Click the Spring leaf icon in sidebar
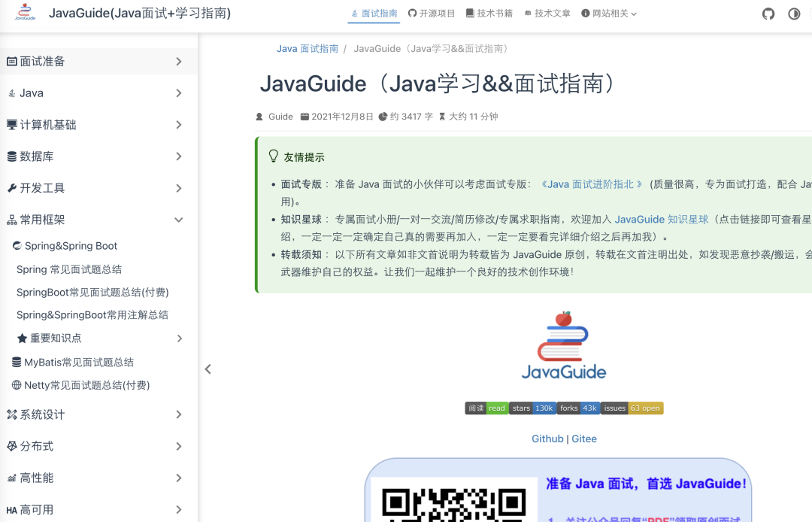The height and width of the screenshot is (522, 812). [x=17, y=245]
